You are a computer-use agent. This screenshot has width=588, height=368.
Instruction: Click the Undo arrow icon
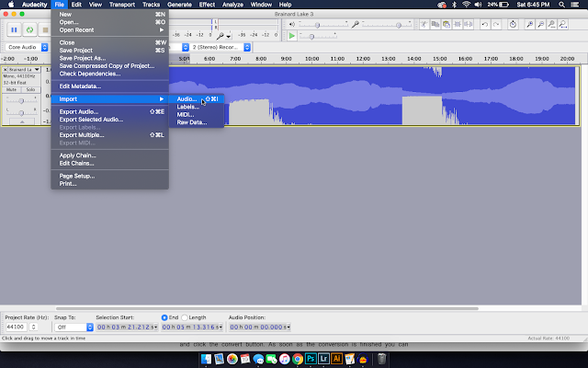click(x=485, y=25)
